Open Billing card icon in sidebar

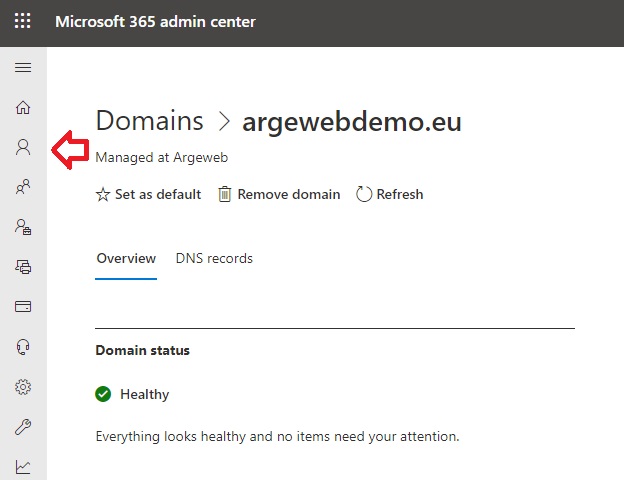point(23,306)
